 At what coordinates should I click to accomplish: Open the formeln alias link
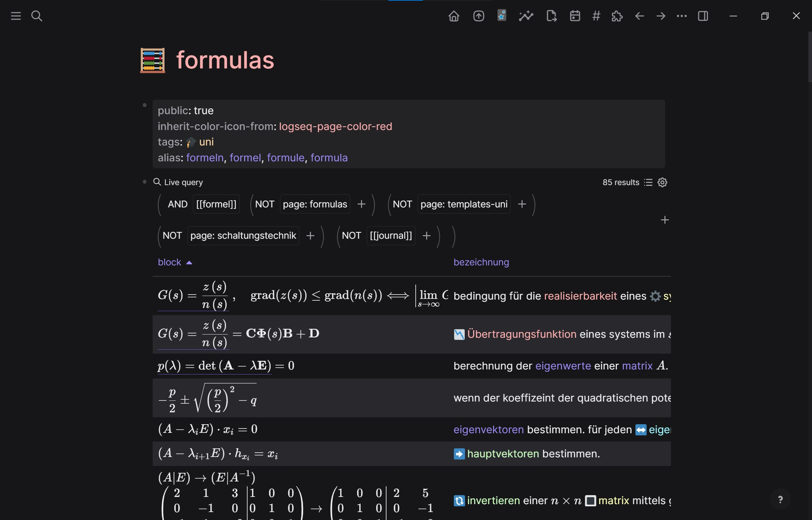[205, 158]
